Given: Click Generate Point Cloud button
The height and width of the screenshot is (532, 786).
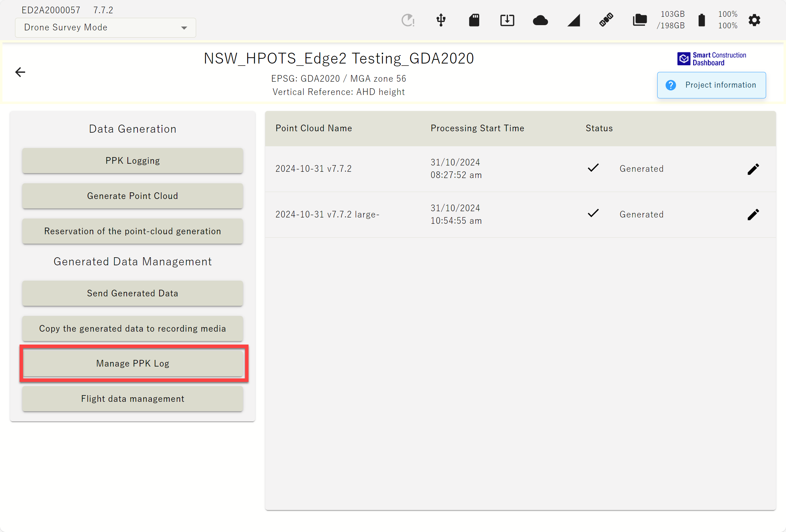Looking at the screenshot, I should [x=133, y=196].
